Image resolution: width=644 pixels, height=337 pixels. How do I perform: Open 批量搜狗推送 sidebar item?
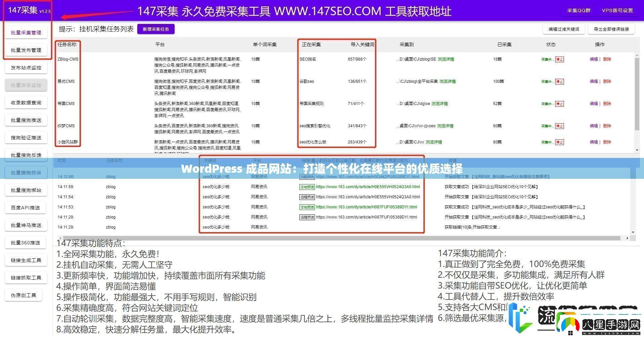(26, 120)
